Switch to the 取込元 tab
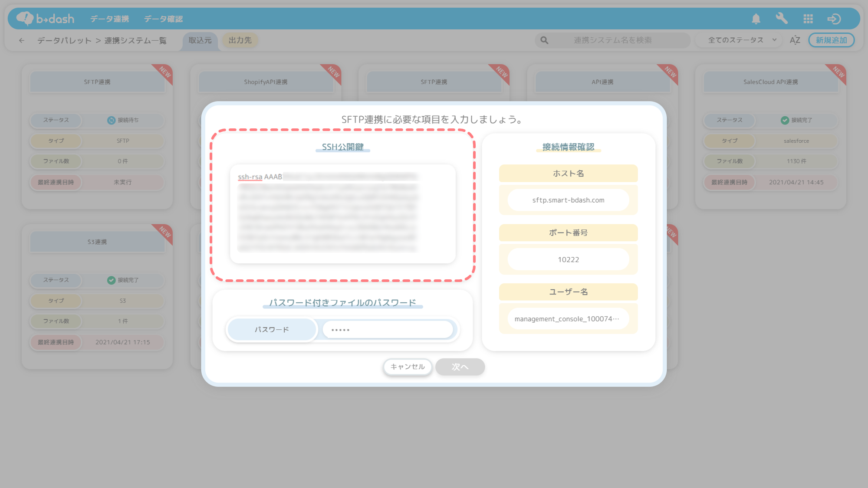 (x=200, y=40)
